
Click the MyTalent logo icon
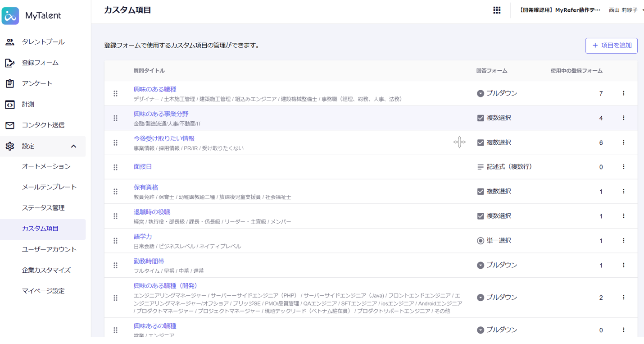[x=10, y=16]
